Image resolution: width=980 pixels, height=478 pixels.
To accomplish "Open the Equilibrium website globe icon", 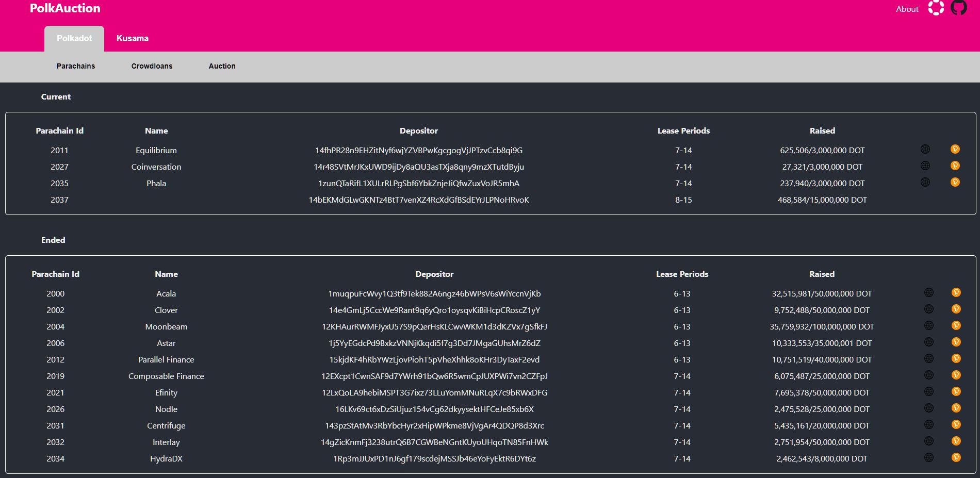I will 925,149.
